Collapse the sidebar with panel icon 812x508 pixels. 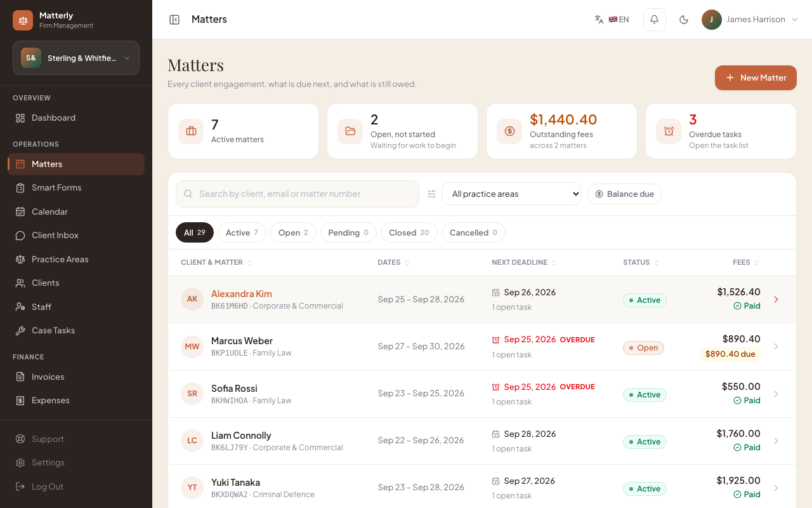coord(174,20)
